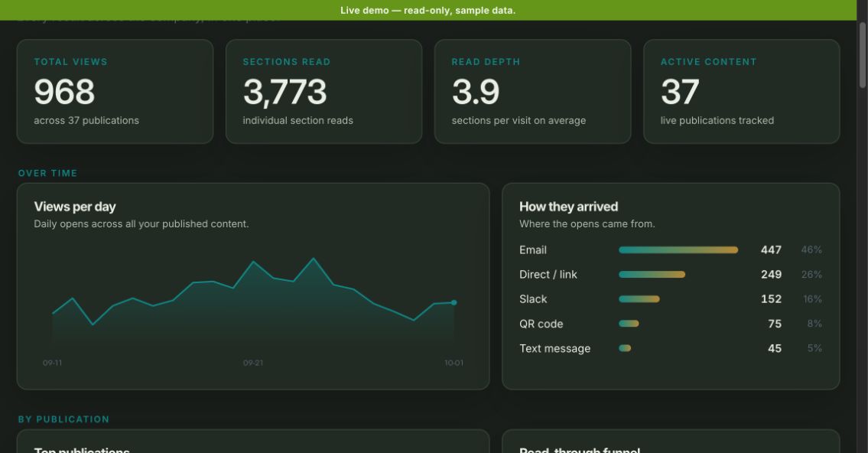Image resolution: width=868 pixels, height=453 pixels.
Task: Click the 'Direct / link' row label
Action: (548, 275)
